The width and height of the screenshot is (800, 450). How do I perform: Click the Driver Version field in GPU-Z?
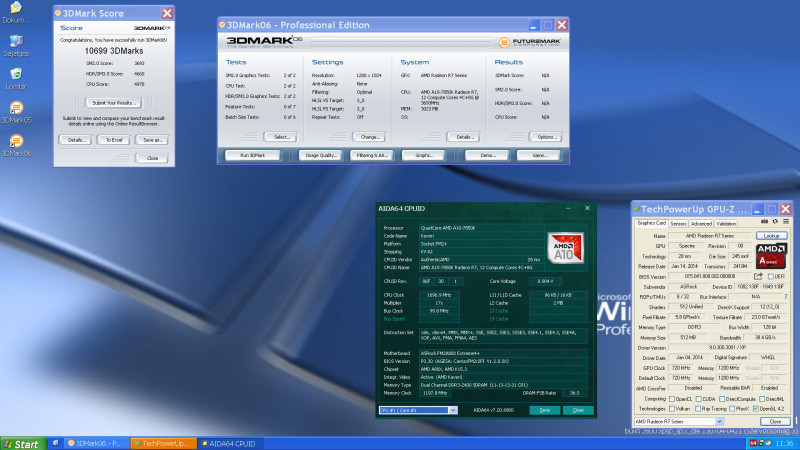tap(729, 347)
